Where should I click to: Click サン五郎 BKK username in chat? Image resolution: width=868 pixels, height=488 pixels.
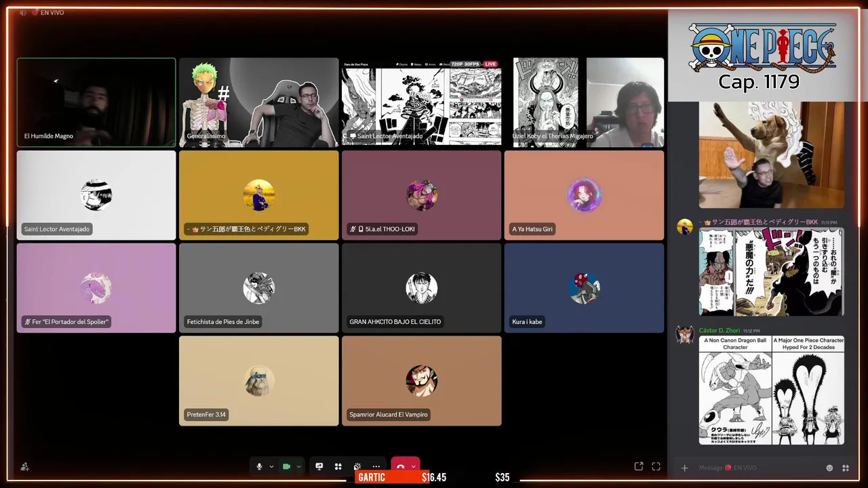(x=759, y=222)
